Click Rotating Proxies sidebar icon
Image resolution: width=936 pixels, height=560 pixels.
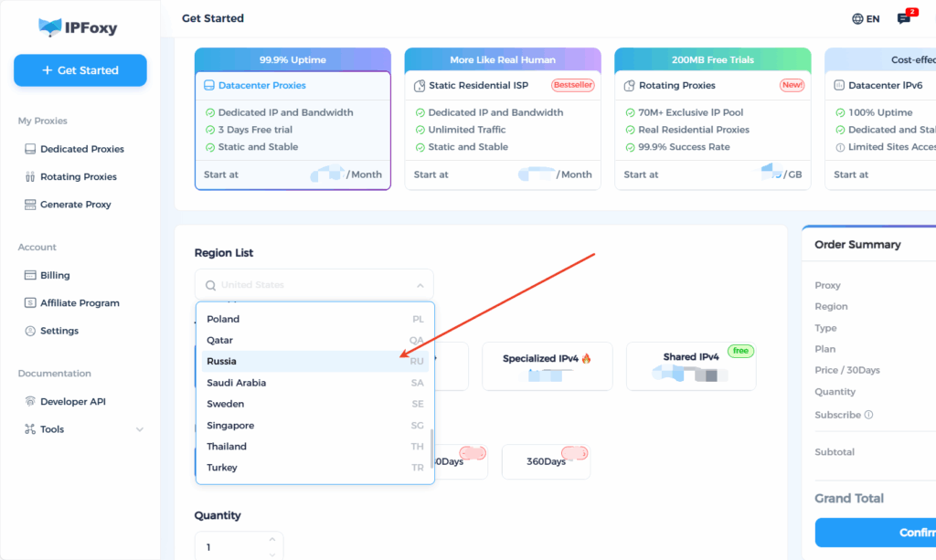click(x=30, y=177)
